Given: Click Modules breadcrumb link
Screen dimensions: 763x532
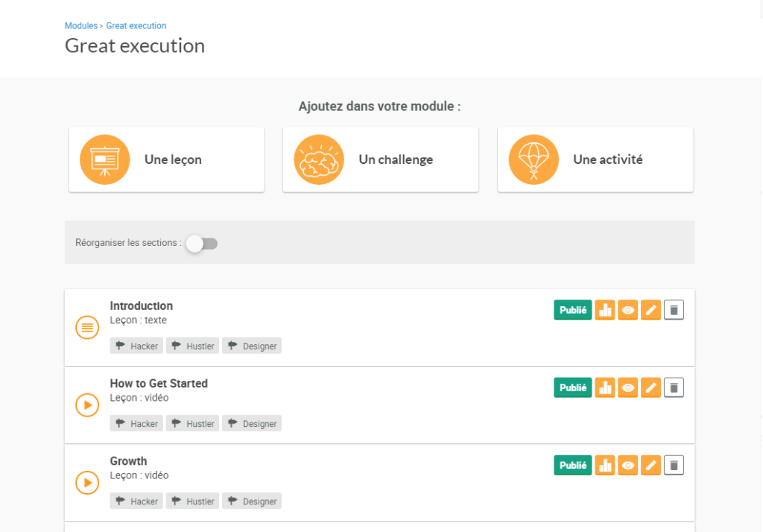Looking at the screenshot, I should pyautogui.click(x=80, y=26).
